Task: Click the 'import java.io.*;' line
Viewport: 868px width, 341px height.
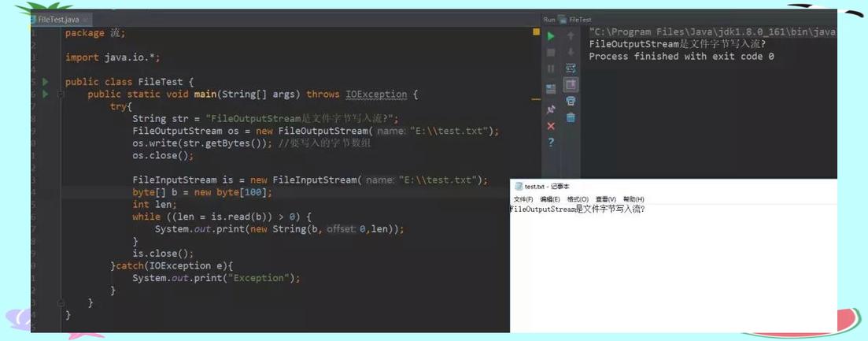Action: pos(113,57)
